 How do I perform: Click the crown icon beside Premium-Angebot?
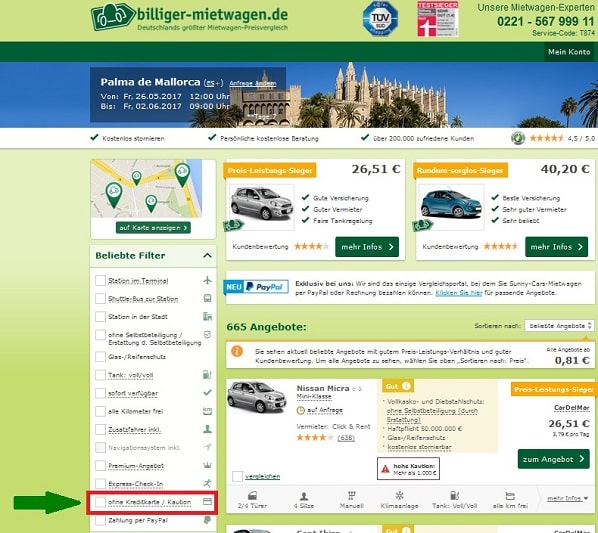[207, 465]
